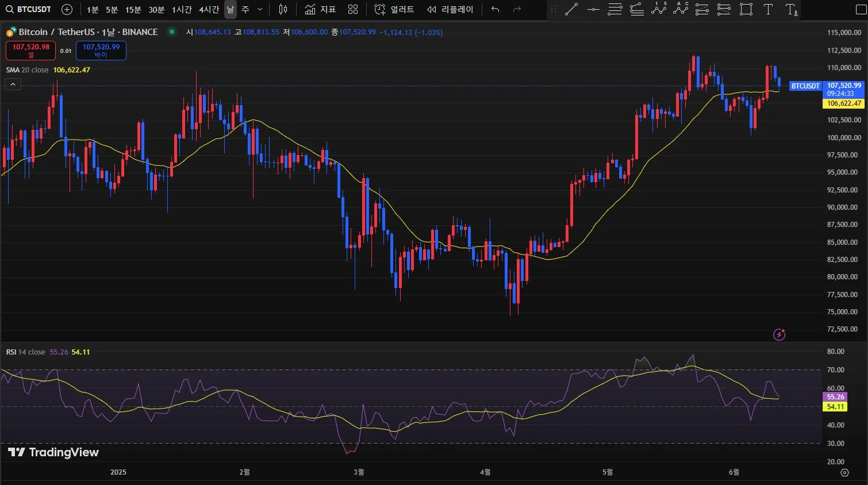Select the 날 daily timeframe
868x485 pixels.
point(231,9)
